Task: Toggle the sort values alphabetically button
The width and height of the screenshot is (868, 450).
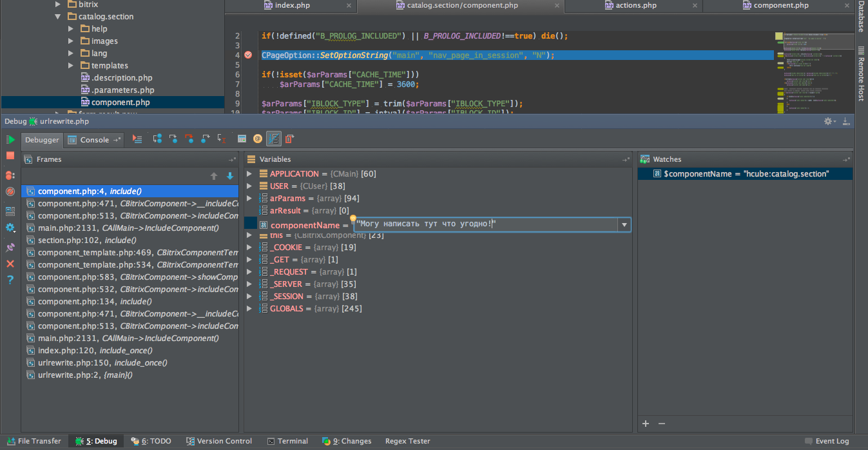Action: pyautogui.click(x=274, y=139)
